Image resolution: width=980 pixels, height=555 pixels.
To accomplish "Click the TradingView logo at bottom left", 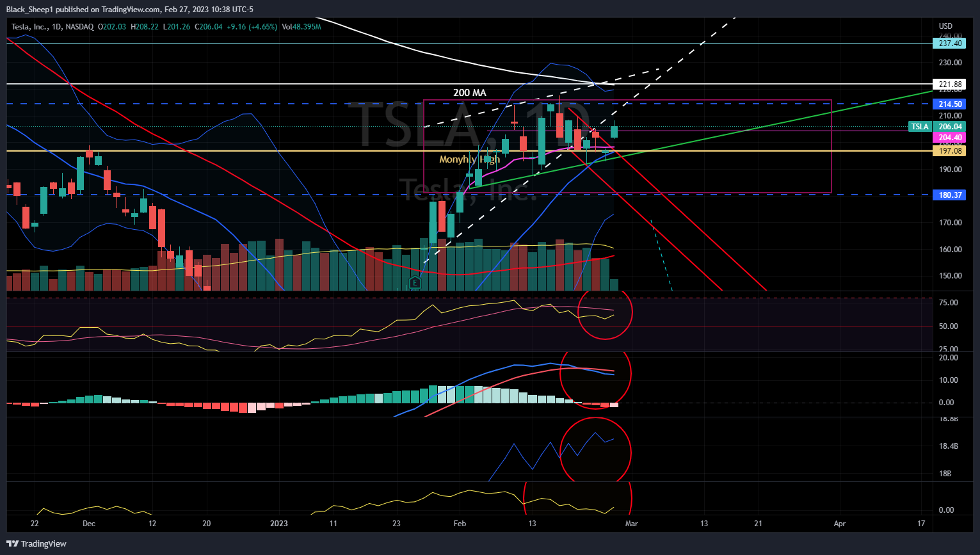I will [x=36, y=543].
